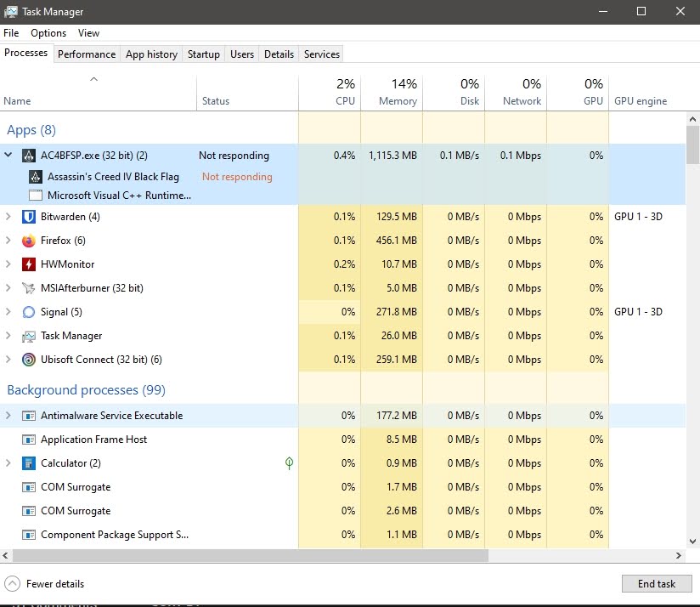Click the Bitwarden shield icon
This screenshot has width=700, height=607.
click(29, 217)
